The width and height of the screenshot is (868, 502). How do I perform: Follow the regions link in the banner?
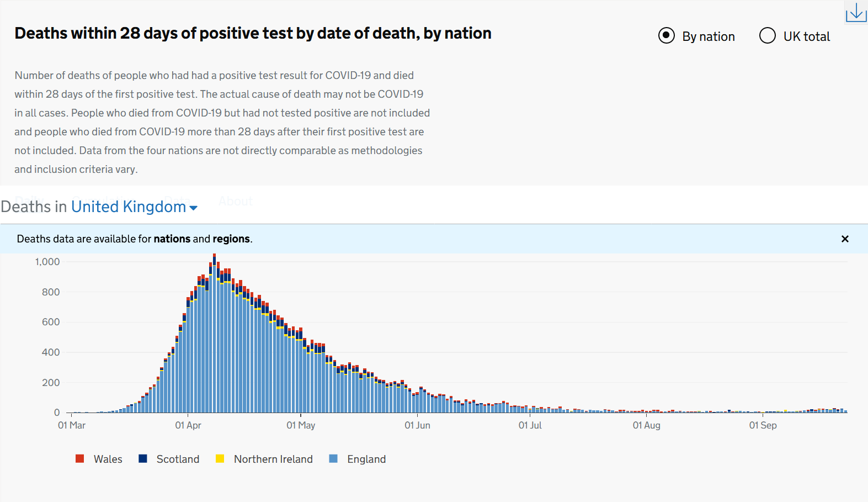[x=231, y=239]
